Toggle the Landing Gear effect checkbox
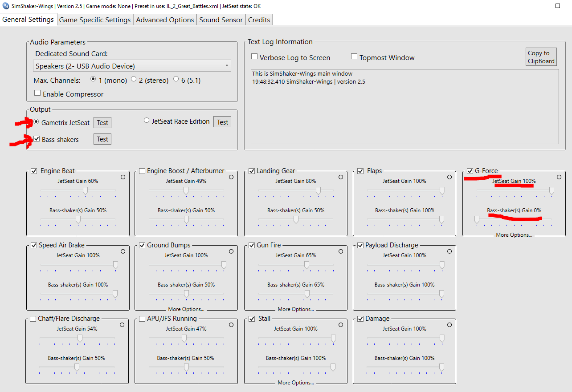The height and width of the screenshot is (392, 572). click(252, 171)
